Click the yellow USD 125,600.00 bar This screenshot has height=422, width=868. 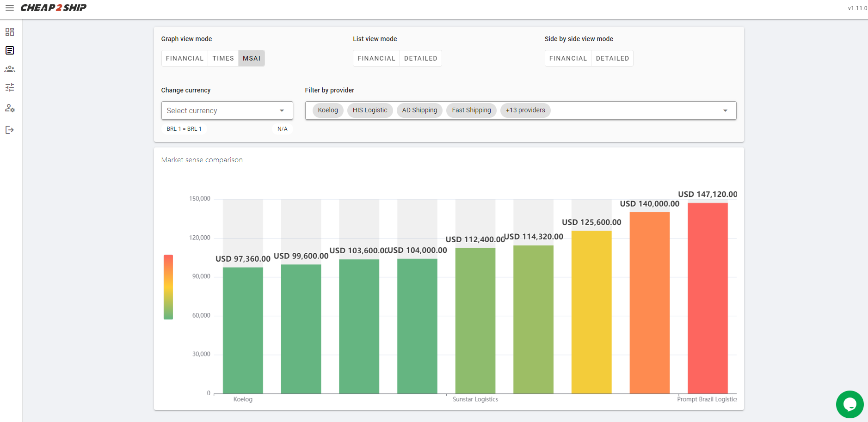point(591,312)
